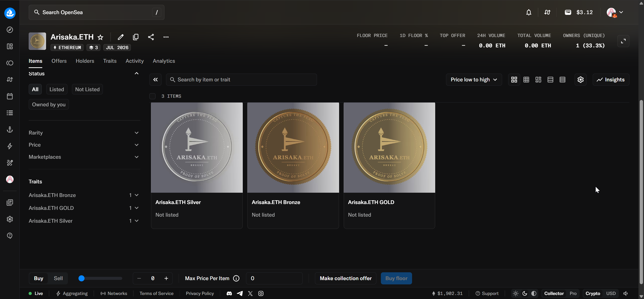Open the Telegram link in footer
644x299 pixels.
click(x=240, y=293)
